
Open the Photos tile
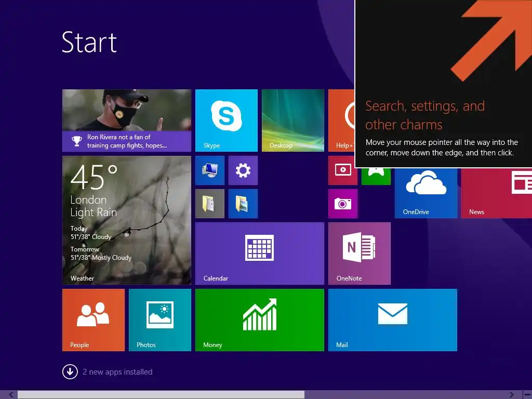click(160, 320)
